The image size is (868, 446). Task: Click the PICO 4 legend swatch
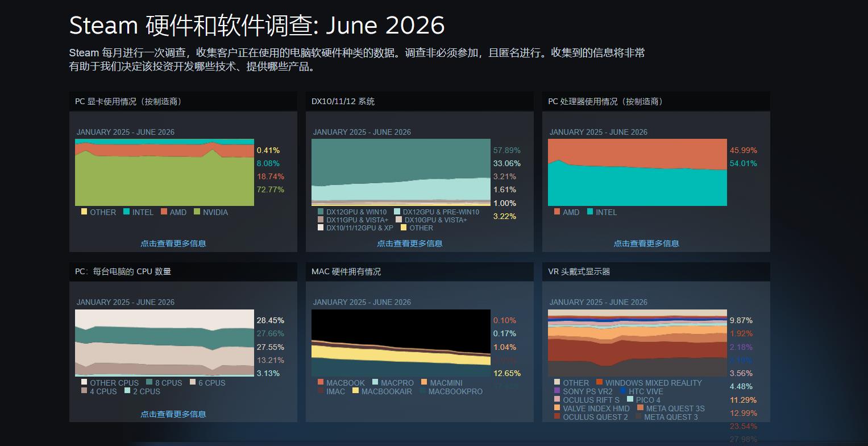tap(630, 399)
